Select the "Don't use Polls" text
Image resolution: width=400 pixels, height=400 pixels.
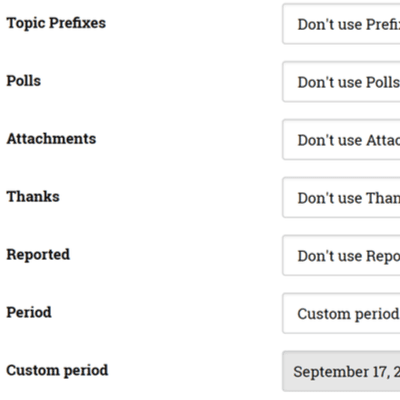tap(349, 82)
